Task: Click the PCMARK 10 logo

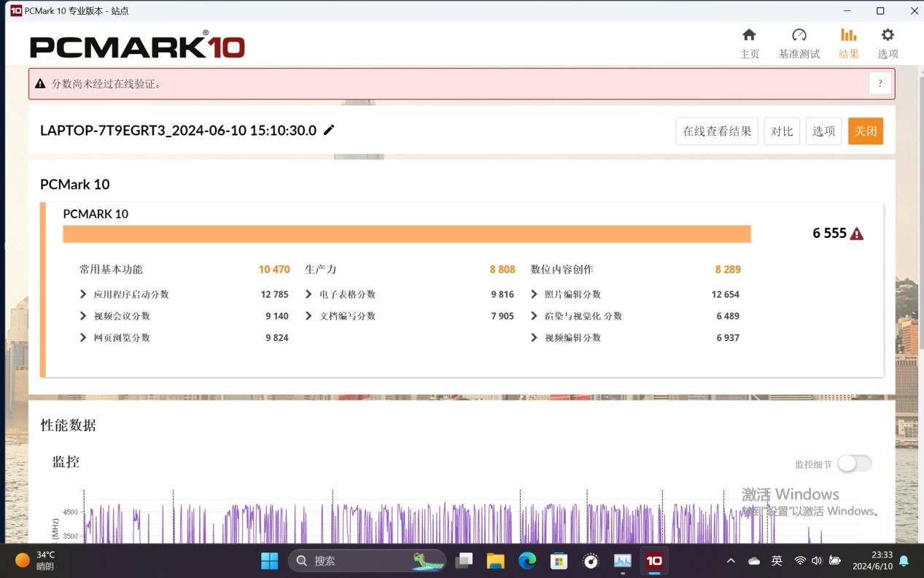Action: 137,46
